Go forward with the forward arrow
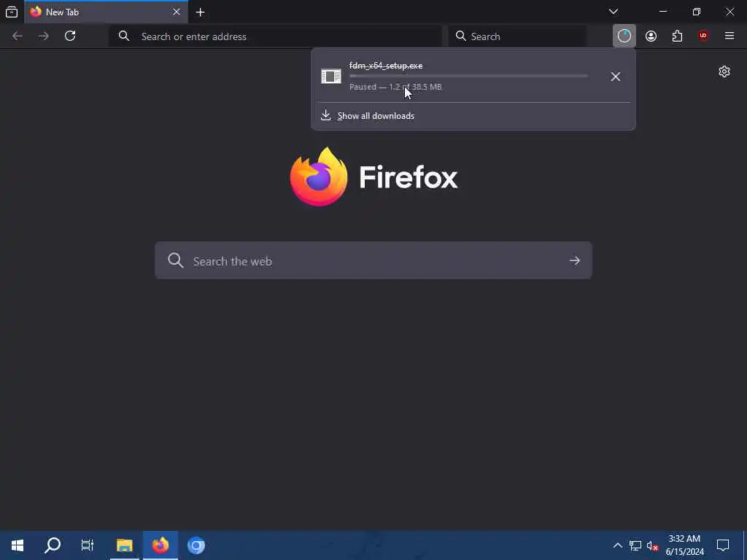 point(44,36)
